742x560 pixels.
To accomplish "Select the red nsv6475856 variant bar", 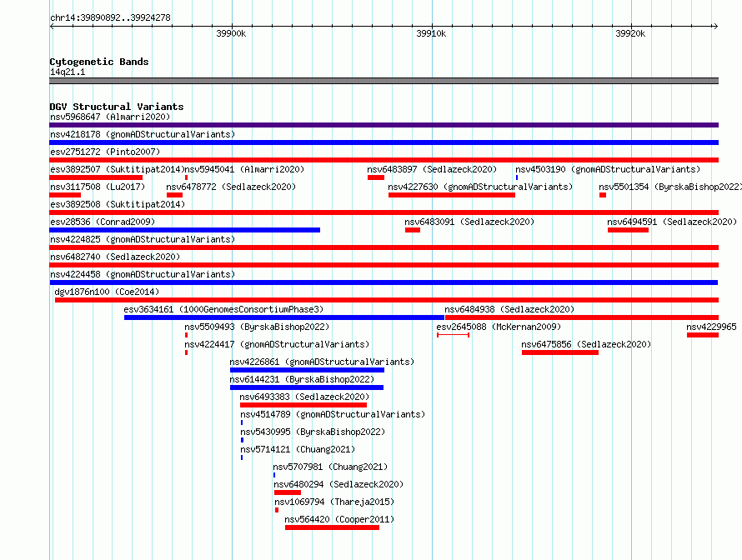I will point(560,352).
